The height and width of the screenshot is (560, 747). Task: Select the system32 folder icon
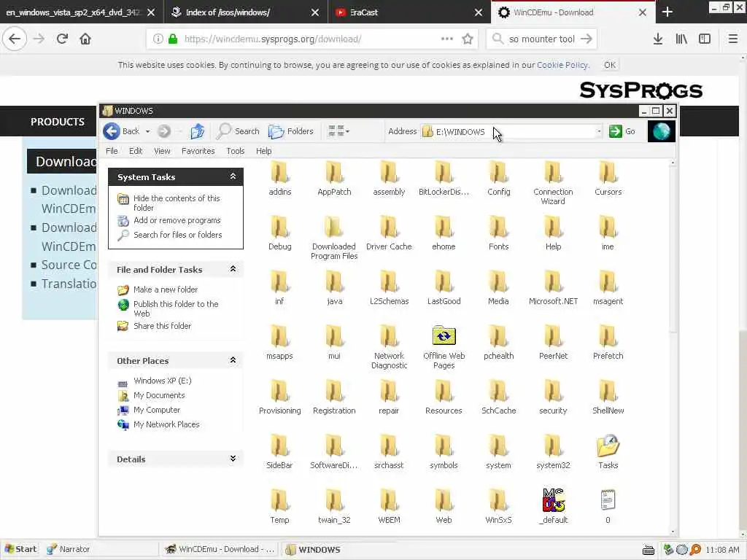553,447
